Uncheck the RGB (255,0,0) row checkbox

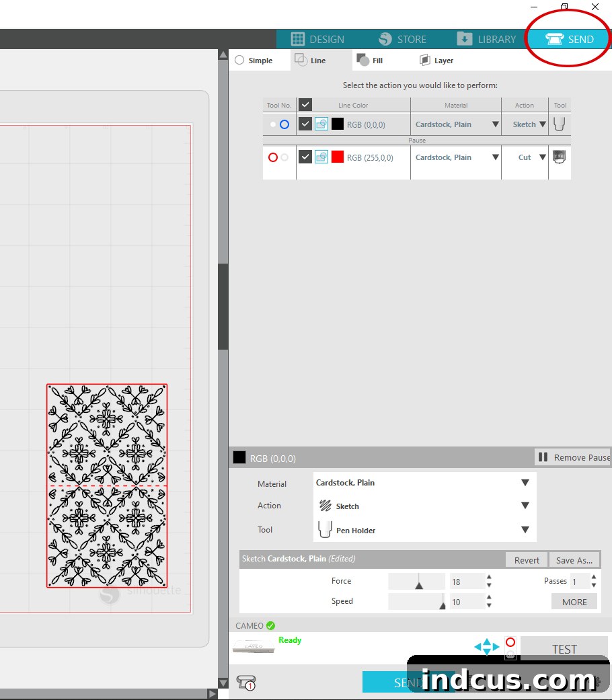pos(305,157)
